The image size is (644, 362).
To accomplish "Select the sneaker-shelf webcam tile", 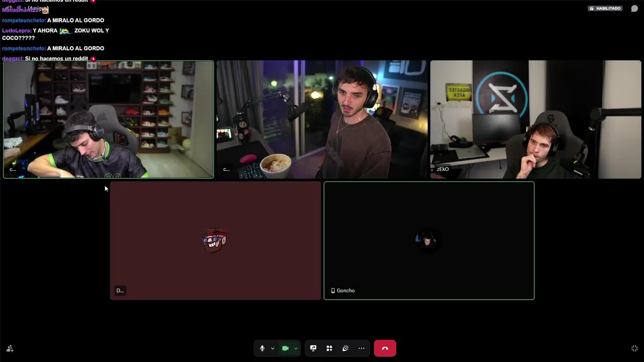I will pos(109,120).
